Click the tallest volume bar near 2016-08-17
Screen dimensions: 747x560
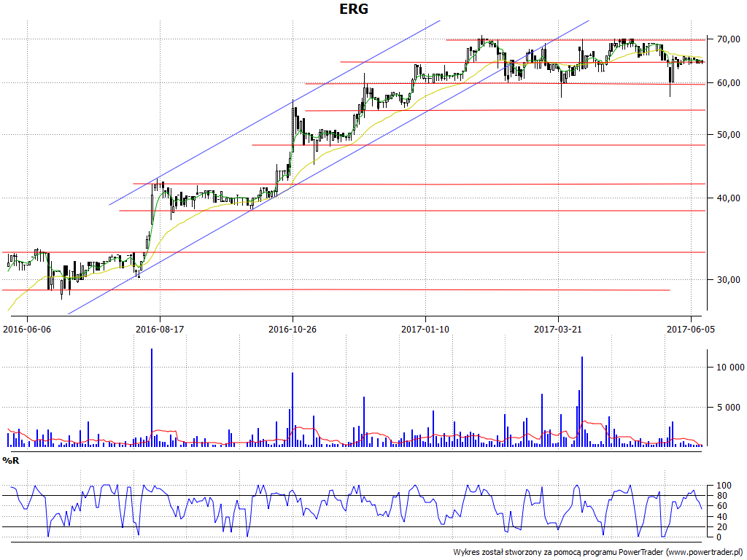pos(152,397)
